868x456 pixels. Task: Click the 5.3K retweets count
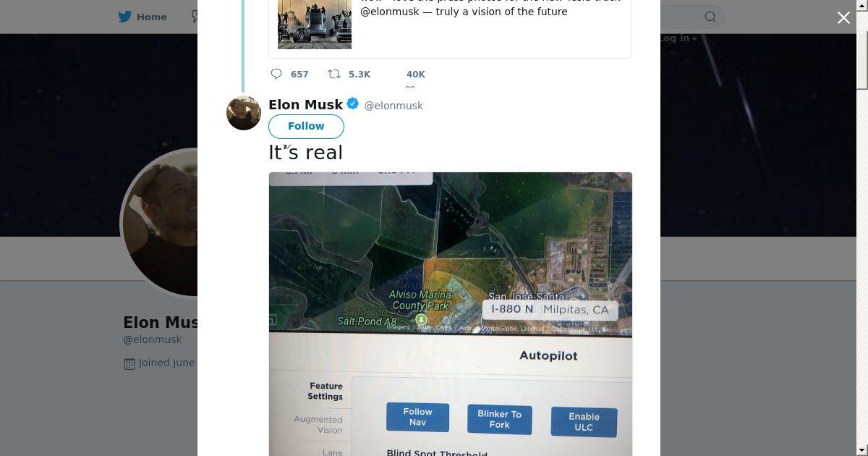pyautogui.click(x=359, y=75)
